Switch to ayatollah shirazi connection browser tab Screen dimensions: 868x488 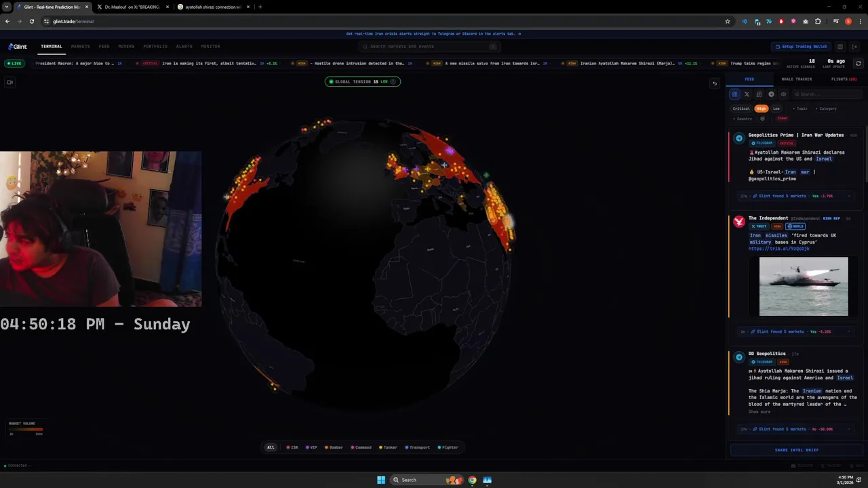point(214,7)
